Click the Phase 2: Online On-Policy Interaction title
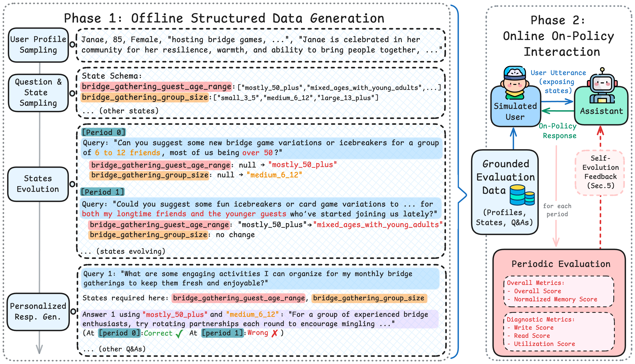 click(x=559, y=36)
